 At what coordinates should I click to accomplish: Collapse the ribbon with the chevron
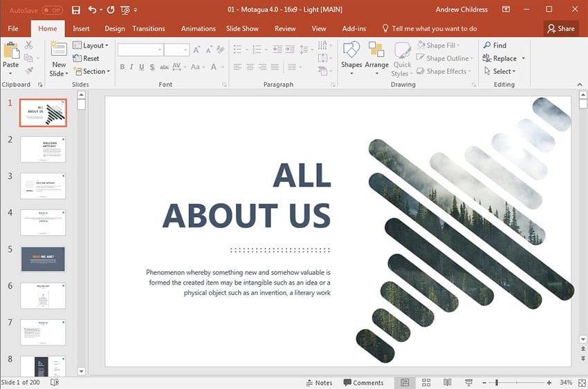(x=580, y=85)
